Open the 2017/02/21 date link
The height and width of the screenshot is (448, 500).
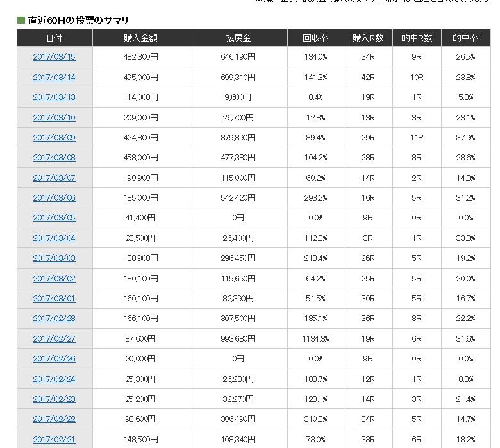point(54,440)
